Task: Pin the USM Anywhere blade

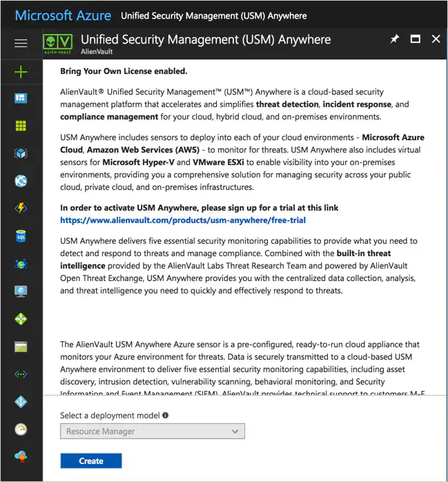Action: point(395,39)
